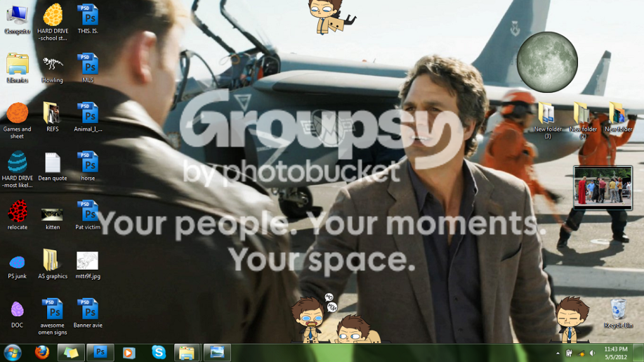
Task: Open the Recycle Bin
Action: (619, 314)
